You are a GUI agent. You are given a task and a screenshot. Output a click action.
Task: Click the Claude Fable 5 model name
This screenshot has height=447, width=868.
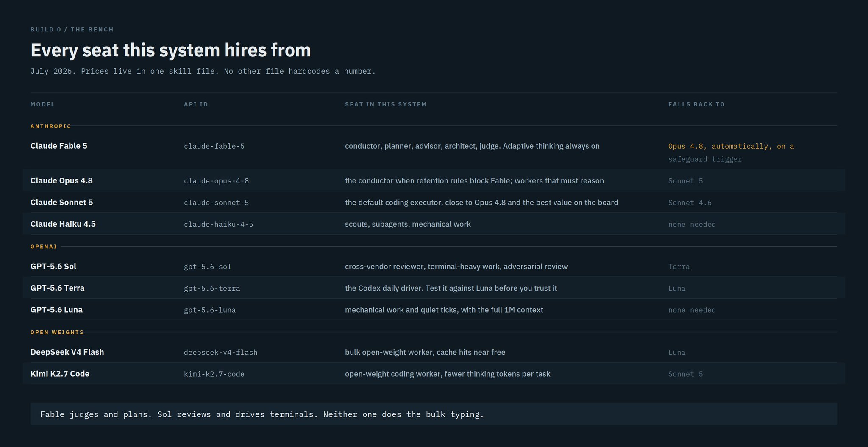coord(59,146)
